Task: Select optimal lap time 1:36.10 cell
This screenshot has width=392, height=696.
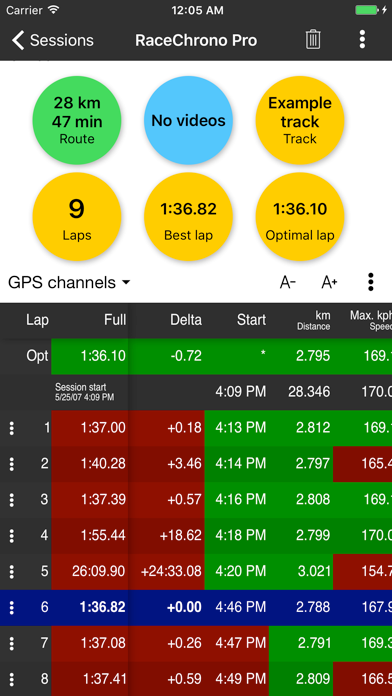Action: point(90,356)
